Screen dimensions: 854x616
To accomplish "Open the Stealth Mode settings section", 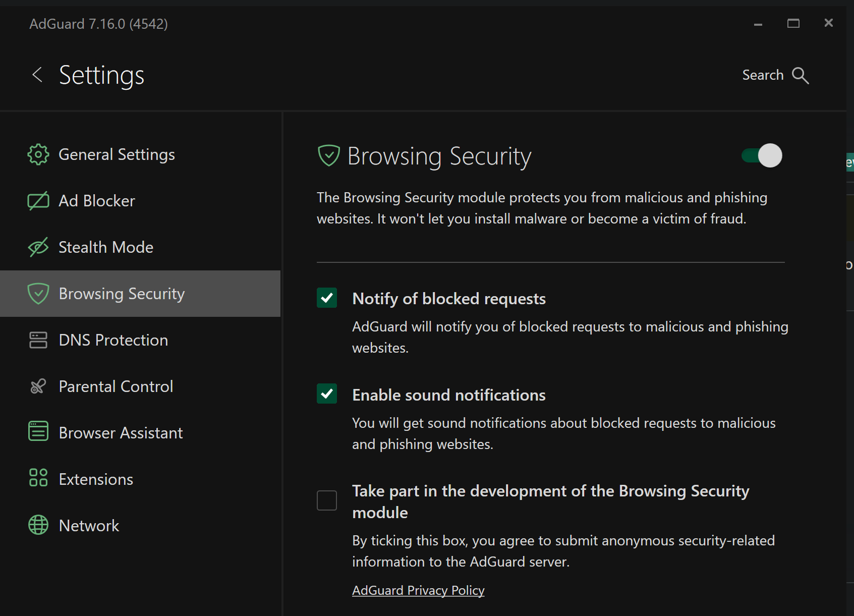I will click(106, 247).
